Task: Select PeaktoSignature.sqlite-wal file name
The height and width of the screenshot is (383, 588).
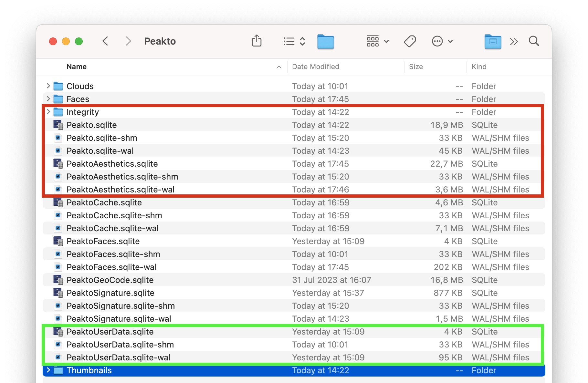Action: click(x=119, y=319)
